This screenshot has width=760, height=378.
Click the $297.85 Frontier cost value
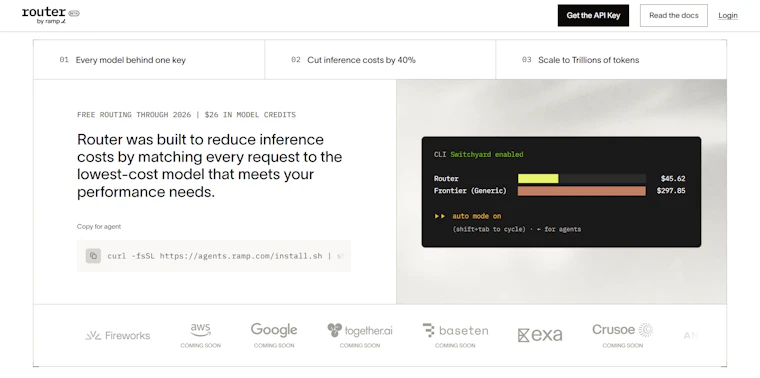point(671,191)
